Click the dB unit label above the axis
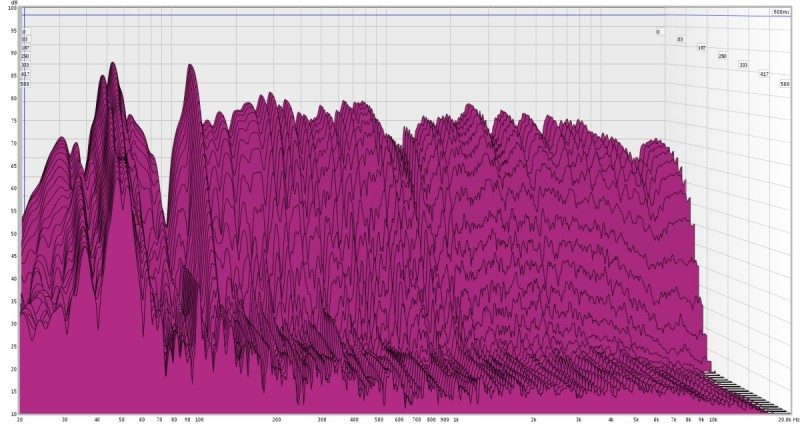 [x=14, y=3]
